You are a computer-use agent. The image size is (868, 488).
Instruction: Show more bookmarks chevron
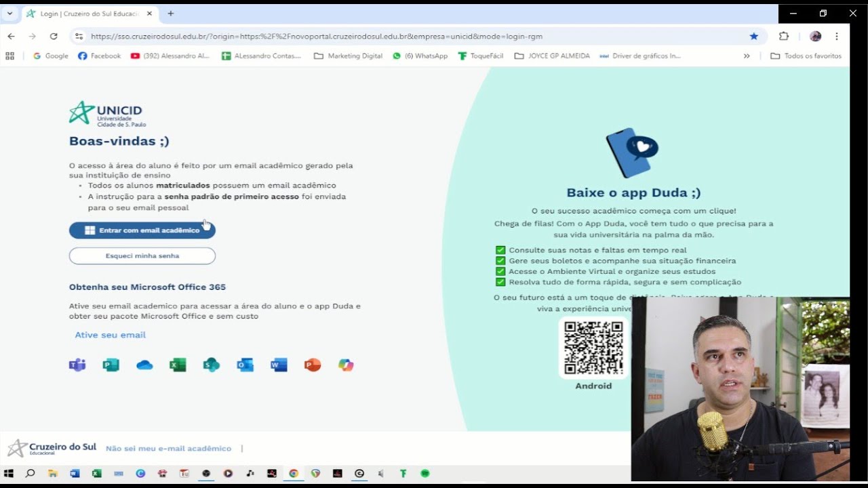[x=747, y=56]
